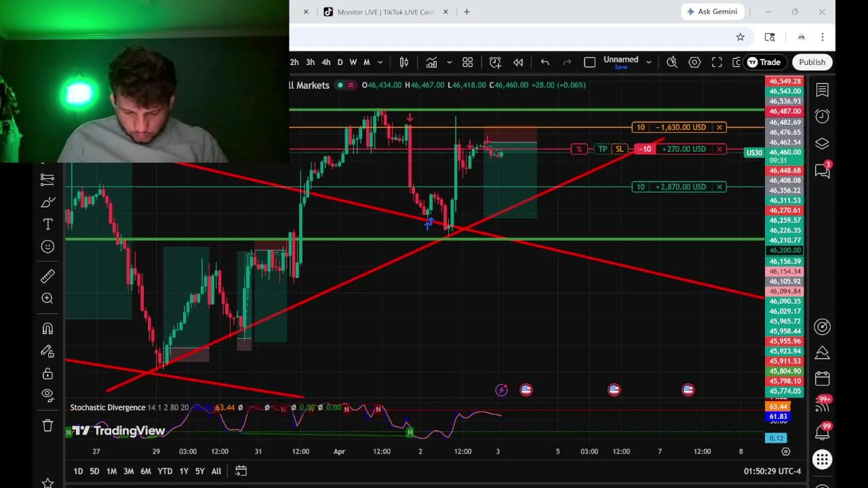Image resolution: width=868 pixels, height=488 pixels.
Task: Open the news feed icon with 99+ badge
Action: 823,405
